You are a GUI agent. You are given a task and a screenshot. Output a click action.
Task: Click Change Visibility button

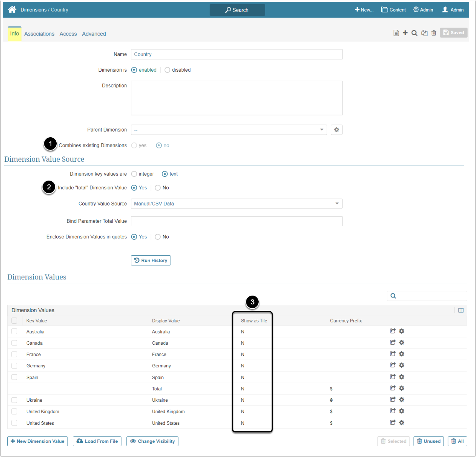point(153,441)
